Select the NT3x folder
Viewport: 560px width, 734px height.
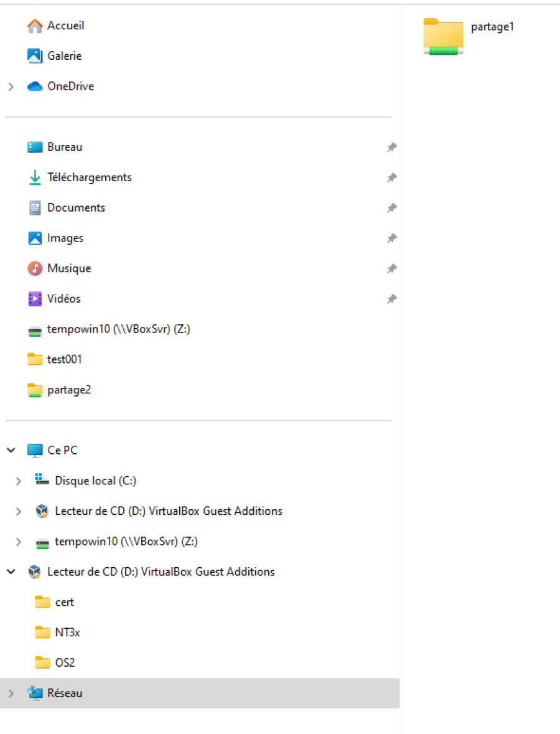[67, 633]
